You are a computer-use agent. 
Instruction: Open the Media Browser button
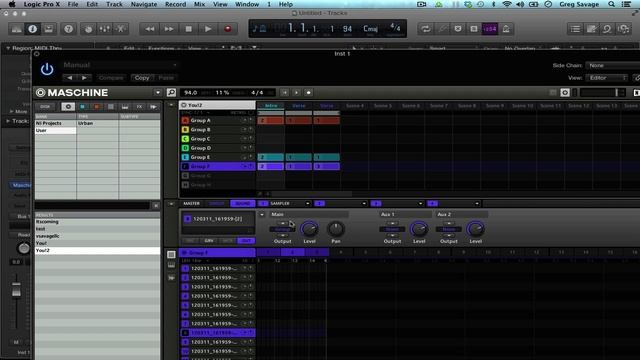click(x=624, y=29)
